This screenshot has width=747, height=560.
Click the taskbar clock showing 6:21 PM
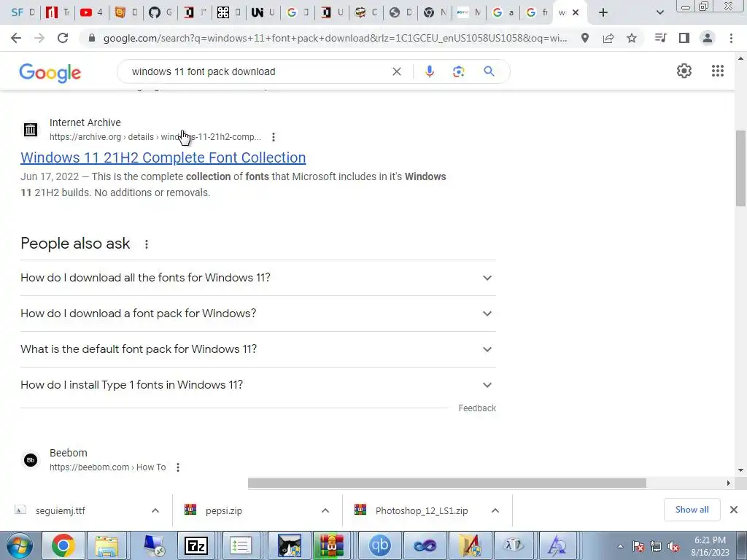710,546
